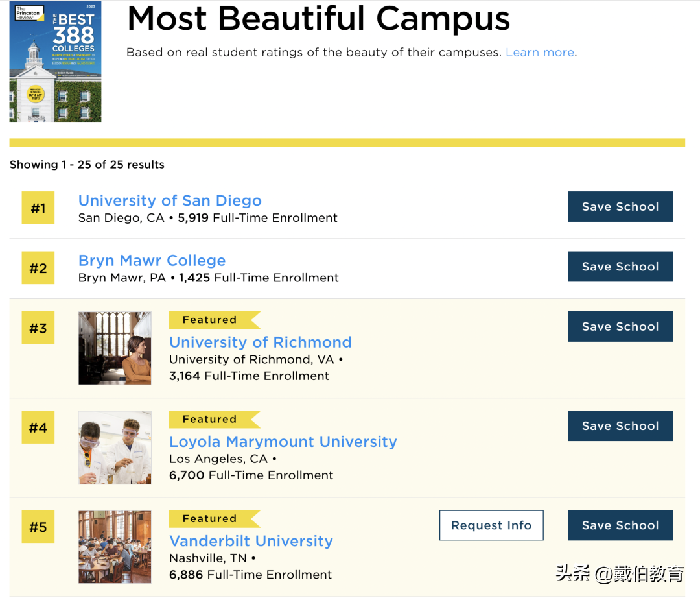700x598 pixels.
Task: Click Featured tag above Loyola Marymount
Action: click(210, 420)
